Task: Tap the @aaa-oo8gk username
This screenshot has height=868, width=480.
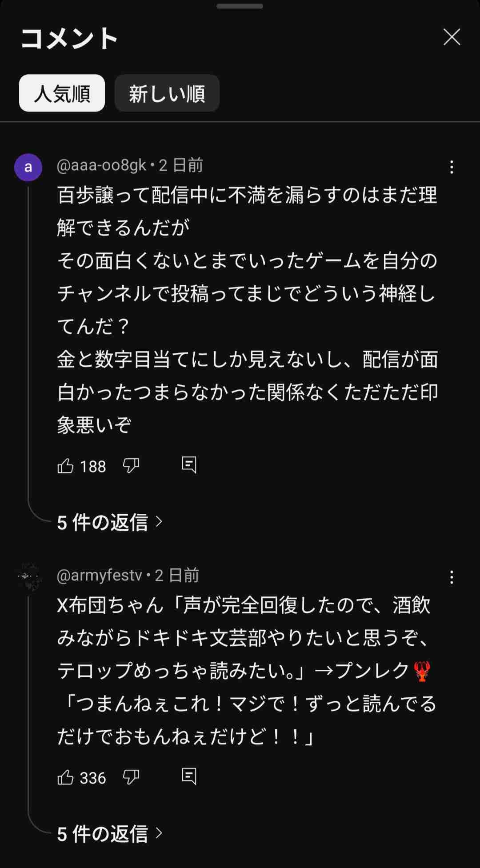Action: click(101, 165)
